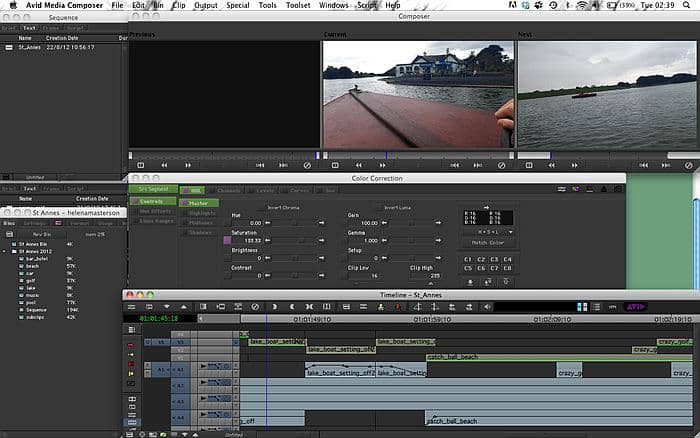Click the Lift/Extract down-arrow icon in timeline toolbar
Image resolution: width=700 pixels, height=438 pixels.
(x=167, y=307)
